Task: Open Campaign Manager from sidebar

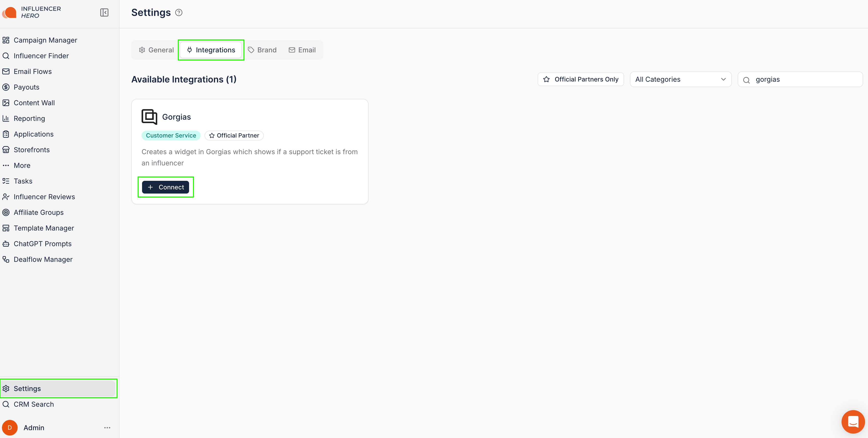Action: point(45,40)
